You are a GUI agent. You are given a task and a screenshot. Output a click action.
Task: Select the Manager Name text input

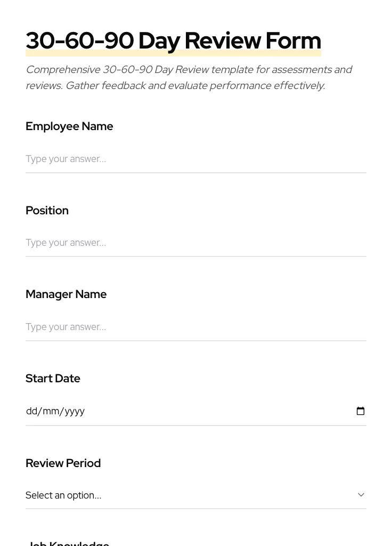(x=195, y=327)
